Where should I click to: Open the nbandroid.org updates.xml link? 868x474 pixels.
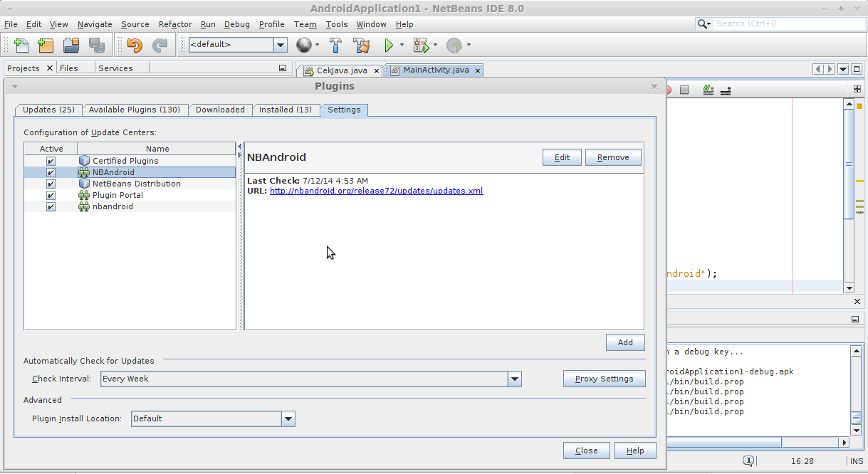click(376, 191)
